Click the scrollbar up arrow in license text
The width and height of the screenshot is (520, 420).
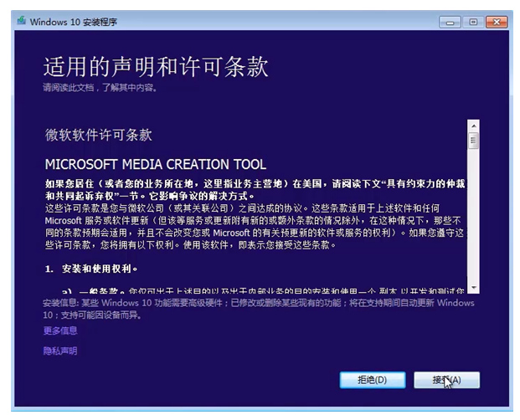coord(473,125)
